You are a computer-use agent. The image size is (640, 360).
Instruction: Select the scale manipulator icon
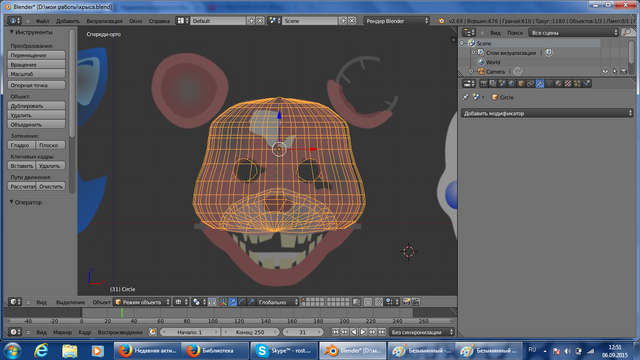pyautogui.click(x=251, y=302)
